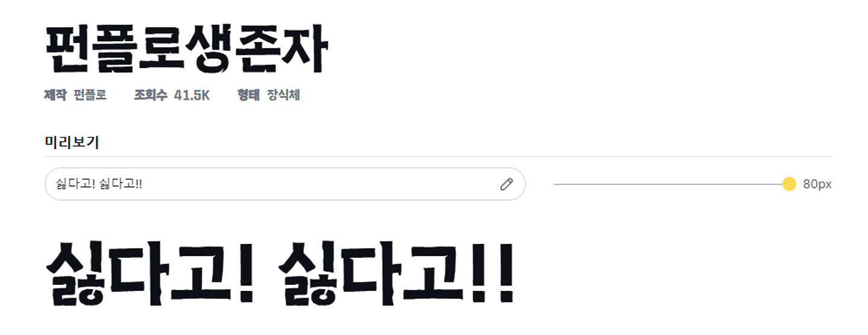Grab the yellow font size slider handle
This screenshot has height=335, width=868.
[x=789, y=184]
